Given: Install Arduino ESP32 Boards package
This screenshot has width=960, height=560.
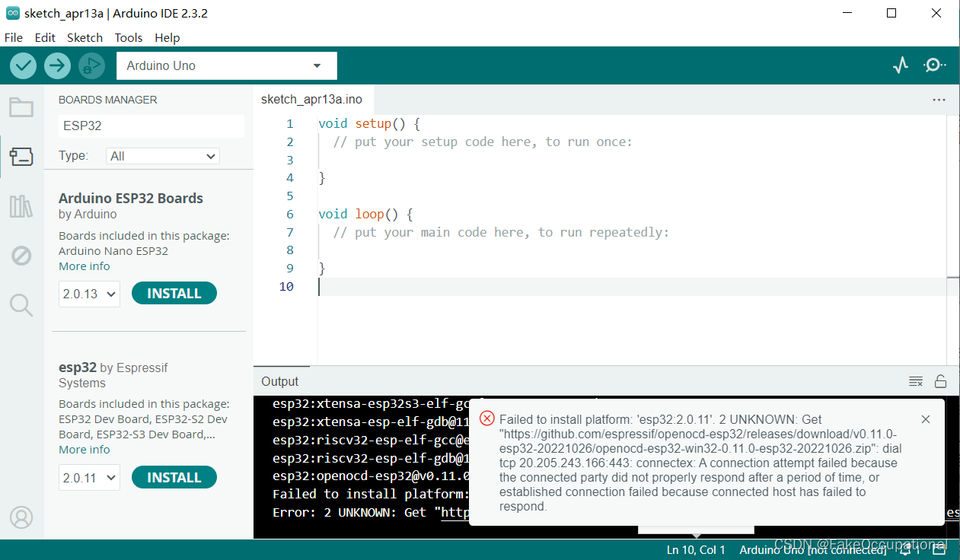Looking at the screenshot, I should coord(174,294).
